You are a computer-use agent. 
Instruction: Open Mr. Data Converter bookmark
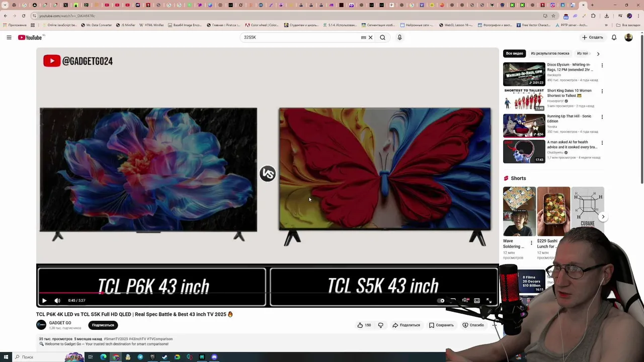click(x=97, y=25)
